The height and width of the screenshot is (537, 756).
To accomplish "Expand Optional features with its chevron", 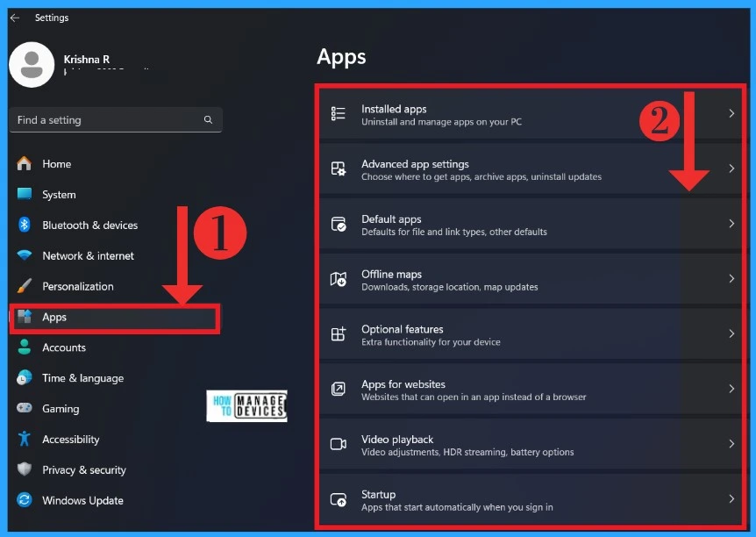I will tap(731, 334).
